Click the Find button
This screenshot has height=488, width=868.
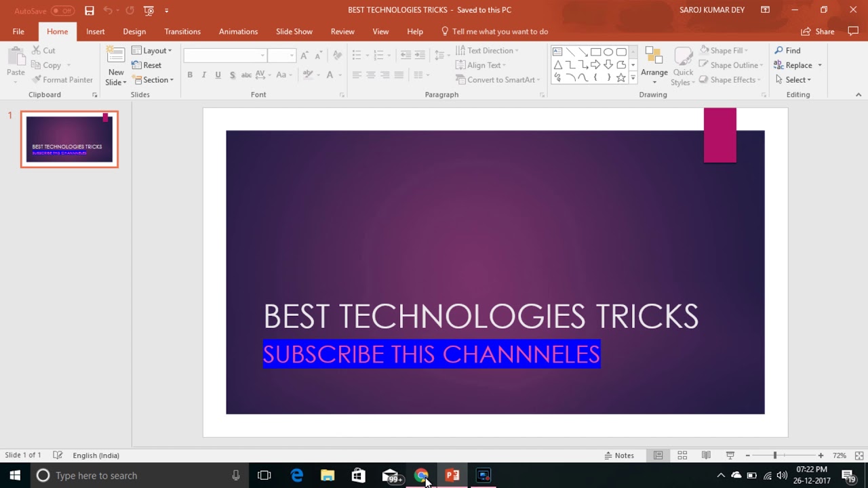[787, 50]
